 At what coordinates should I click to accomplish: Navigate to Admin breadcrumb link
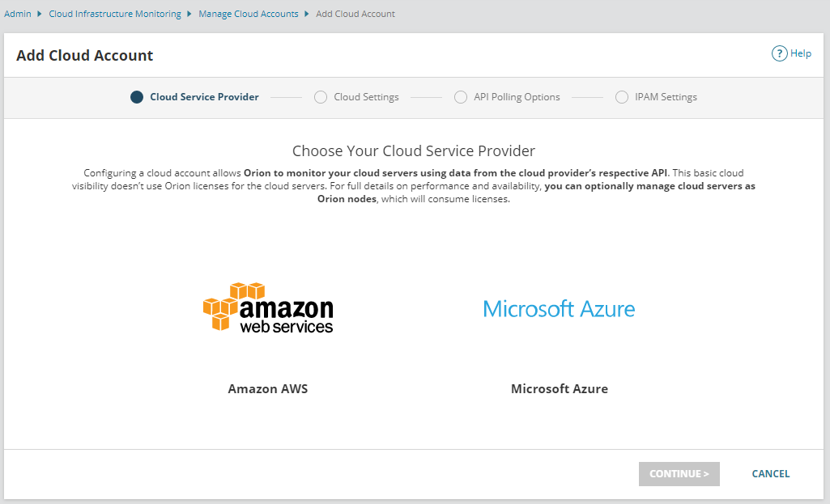tap(18, 14)
